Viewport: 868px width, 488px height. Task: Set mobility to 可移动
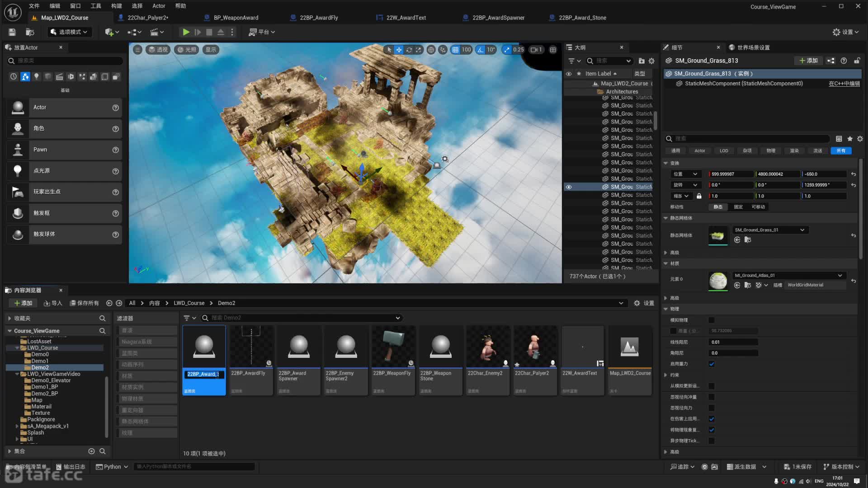click(x=758, y=207)
